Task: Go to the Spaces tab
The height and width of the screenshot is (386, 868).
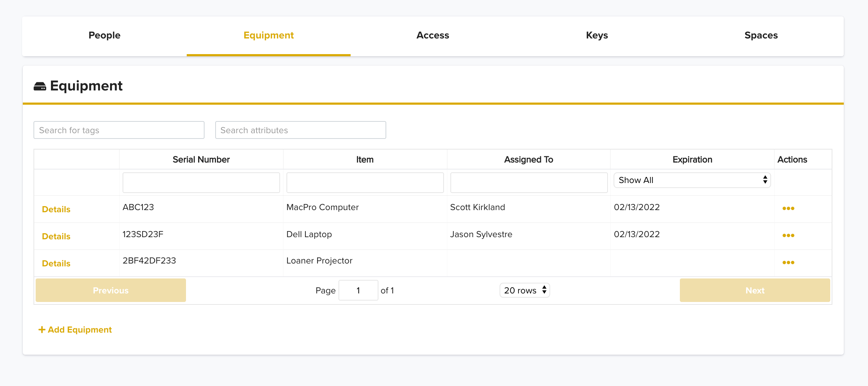Action: point(761,36)
